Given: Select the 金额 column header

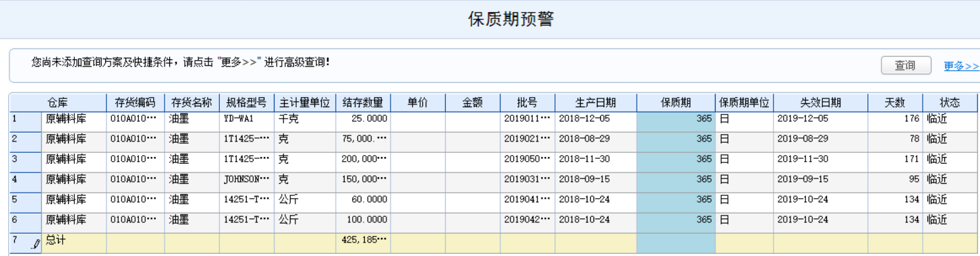Looking at the screenshot, I should coord(473,102).
